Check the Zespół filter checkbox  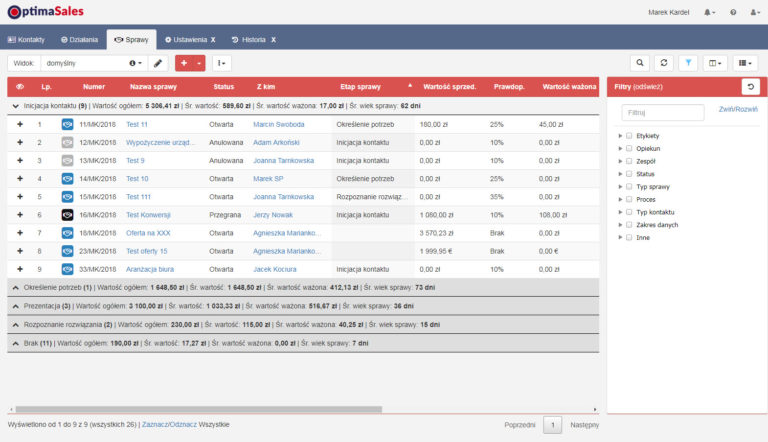pyautogui.click(x=629, y=161)
